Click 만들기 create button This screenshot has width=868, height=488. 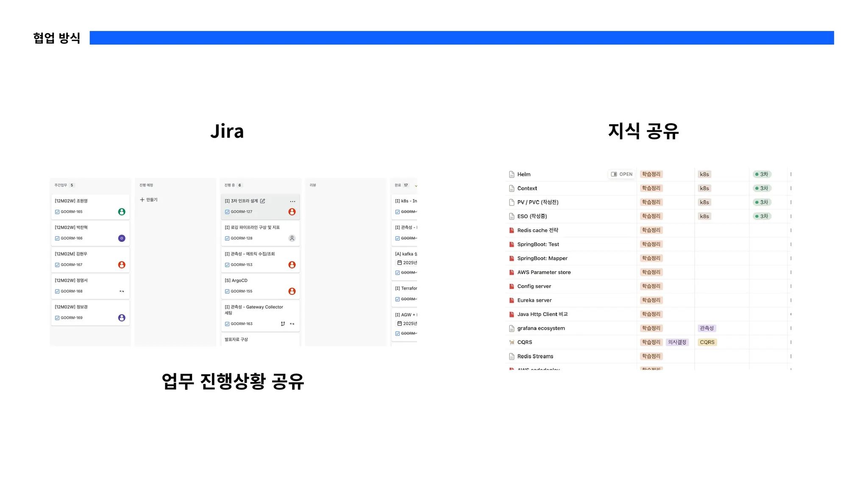tap(149, 200)
